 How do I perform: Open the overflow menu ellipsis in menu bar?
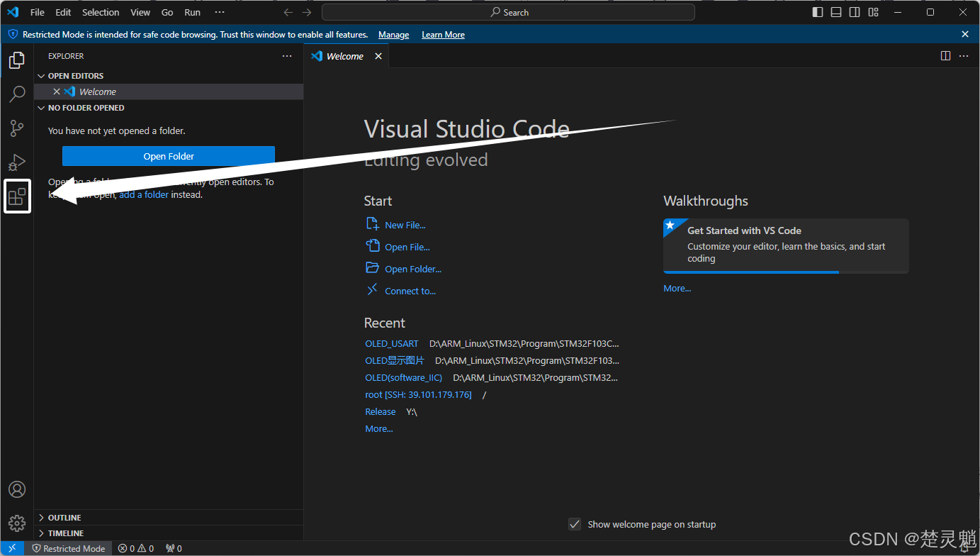click(220, 12)
